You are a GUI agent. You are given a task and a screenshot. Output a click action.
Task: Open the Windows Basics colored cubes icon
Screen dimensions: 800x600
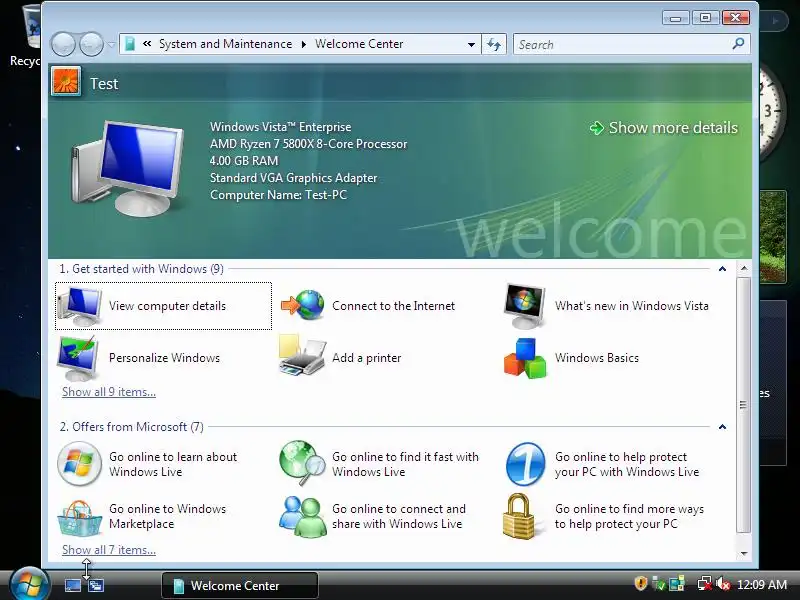(x=524, y=358)
